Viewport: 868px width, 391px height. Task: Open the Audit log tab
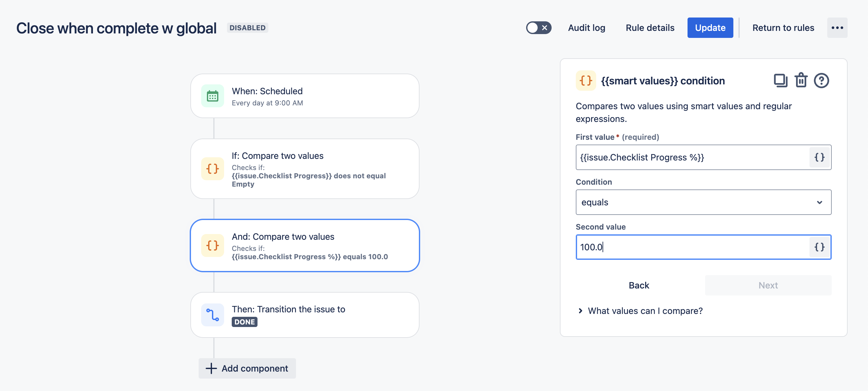(x=586, y=28)
